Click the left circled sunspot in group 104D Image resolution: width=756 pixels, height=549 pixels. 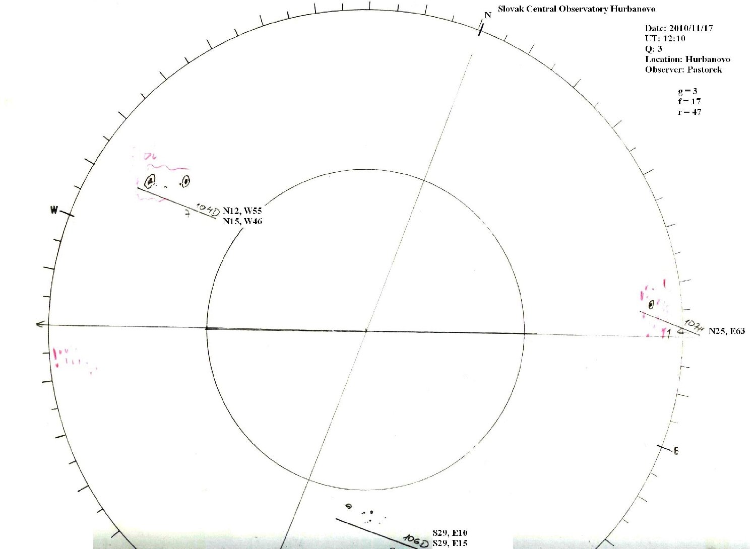pos(150,181)
